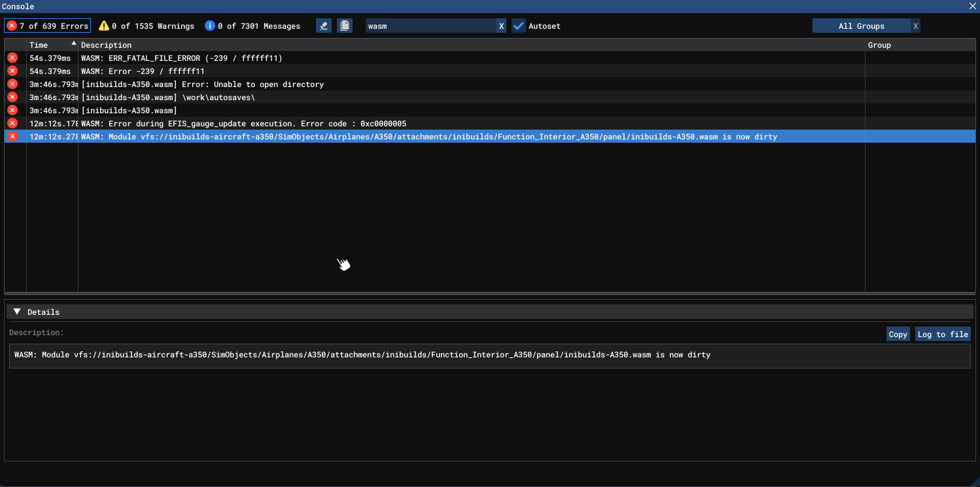Viewport: 980px width, 487px height.
Task: Collapse the Details section
Action: coord(17,312)
